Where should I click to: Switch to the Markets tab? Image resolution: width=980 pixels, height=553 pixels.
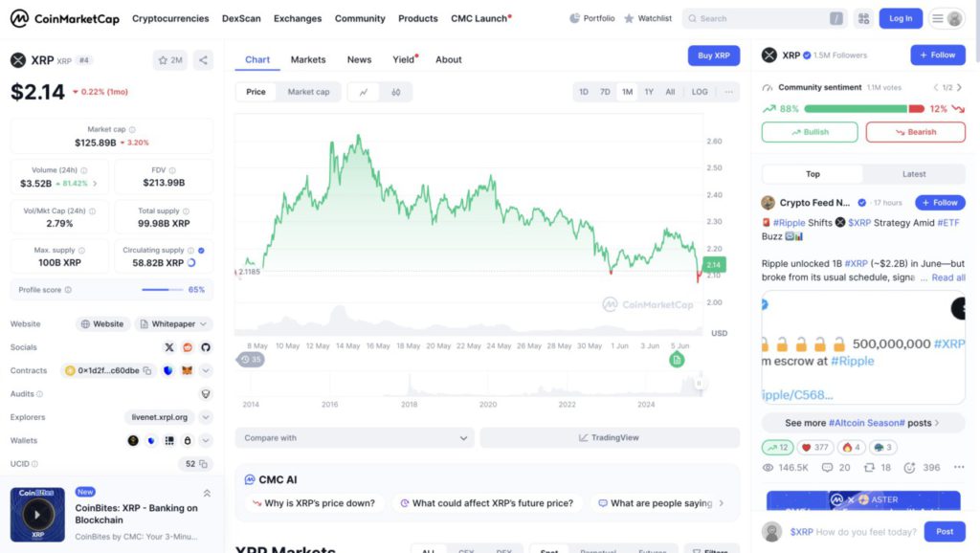click(308, 59)
